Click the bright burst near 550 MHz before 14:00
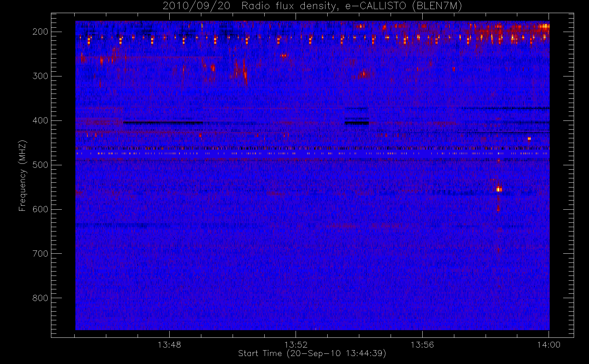This screenshot has height=364, width=589. click(499, 189)
